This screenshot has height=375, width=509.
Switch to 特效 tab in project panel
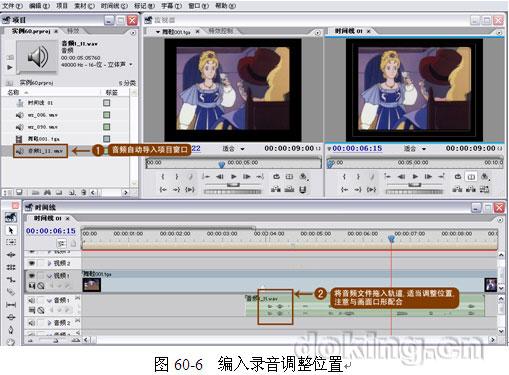[73, 31]
